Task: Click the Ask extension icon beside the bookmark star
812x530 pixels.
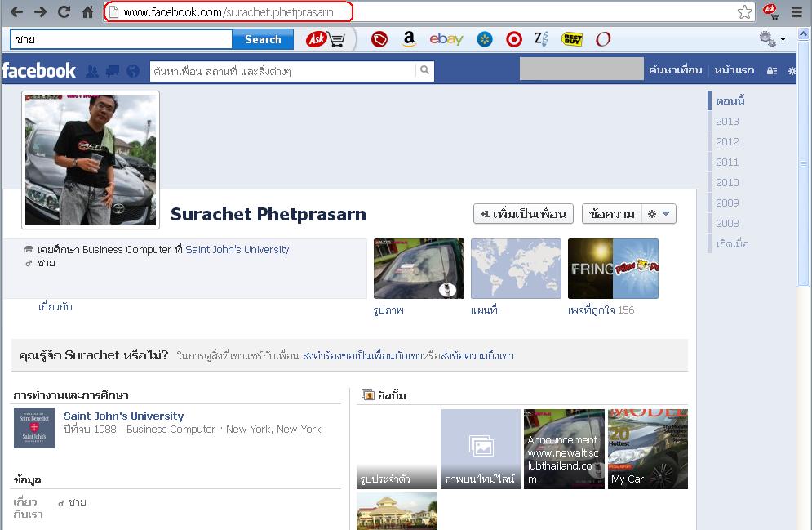Action: click(770, 11)
